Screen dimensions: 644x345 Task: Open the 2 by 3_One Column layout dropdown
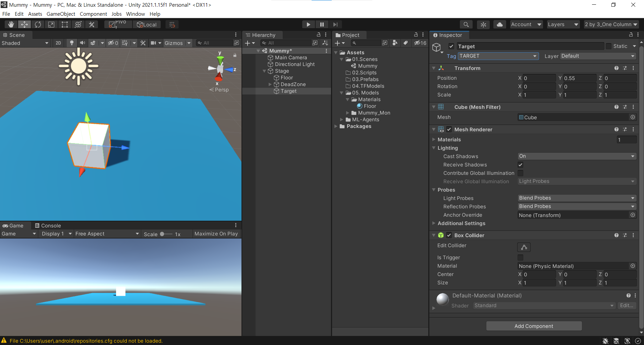611,24
